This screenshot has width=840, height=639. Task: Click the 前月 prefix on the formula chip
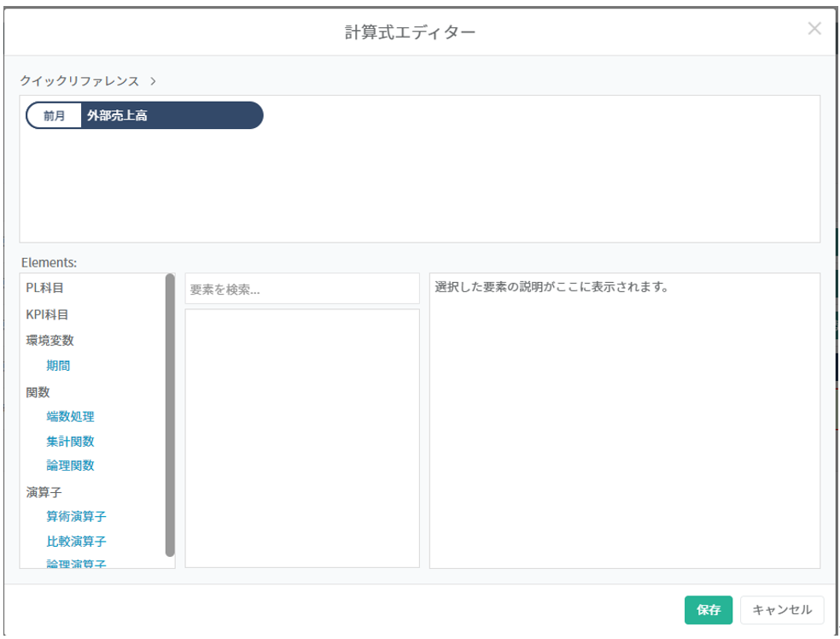point(55,116)
